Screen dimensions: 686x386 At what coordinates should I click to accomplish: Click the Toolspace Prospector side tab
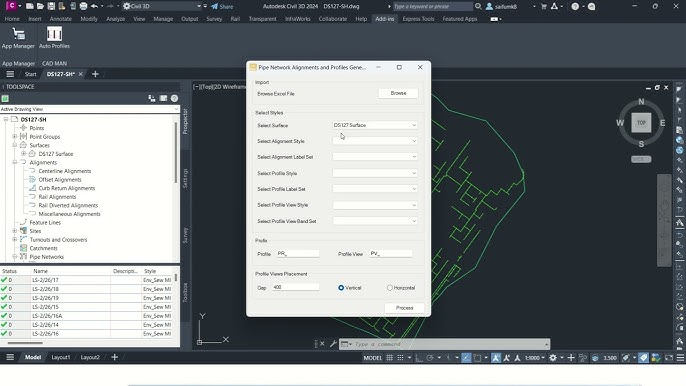click(185, 122)
